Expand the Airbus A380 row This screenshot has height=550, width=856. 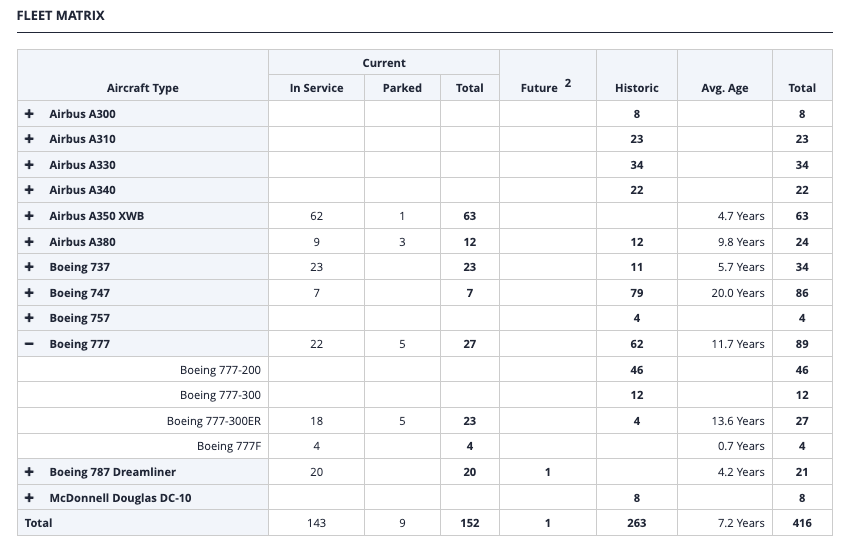30,242
